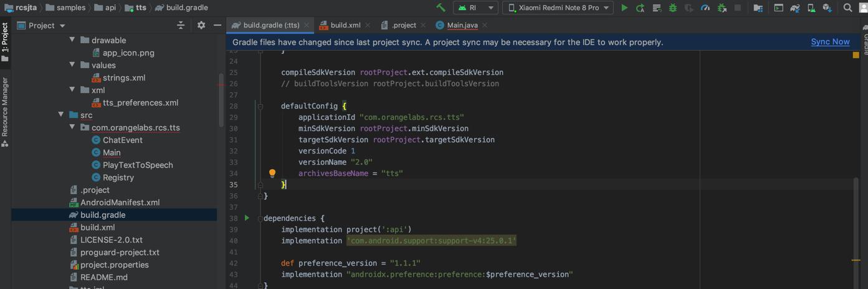Click the Collapse All icon in Project panel
The height and width of the screenshot is (289, 868).
click(x=181, y=25)
